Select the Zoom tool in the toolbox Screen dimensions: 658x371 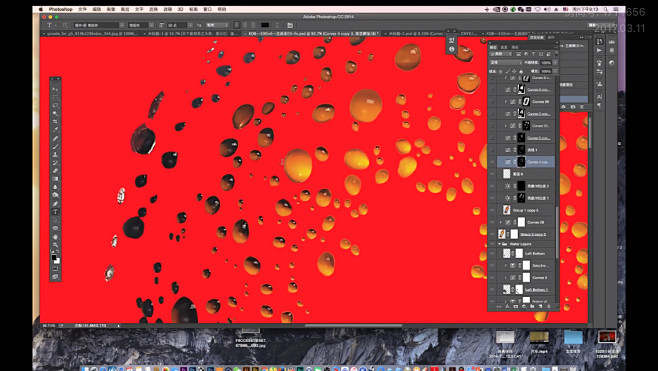tap(55, 245)
